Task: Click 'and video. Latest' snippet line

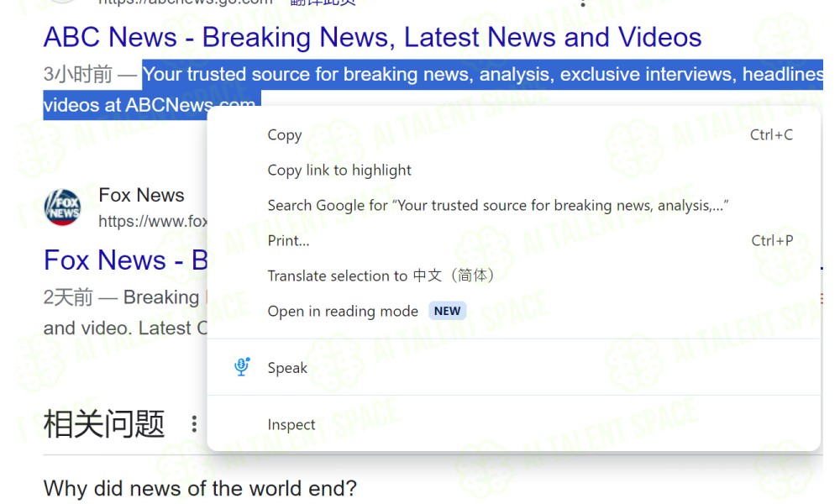Action: point(125,328)
